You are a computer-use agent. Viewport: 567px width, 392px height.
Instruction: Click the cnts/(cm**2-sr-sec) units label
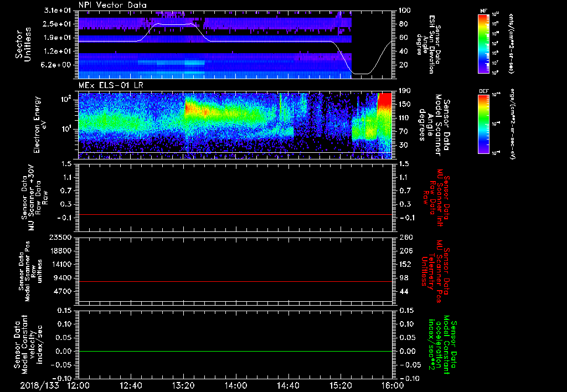pyautogui.click(x=511, y=43)
